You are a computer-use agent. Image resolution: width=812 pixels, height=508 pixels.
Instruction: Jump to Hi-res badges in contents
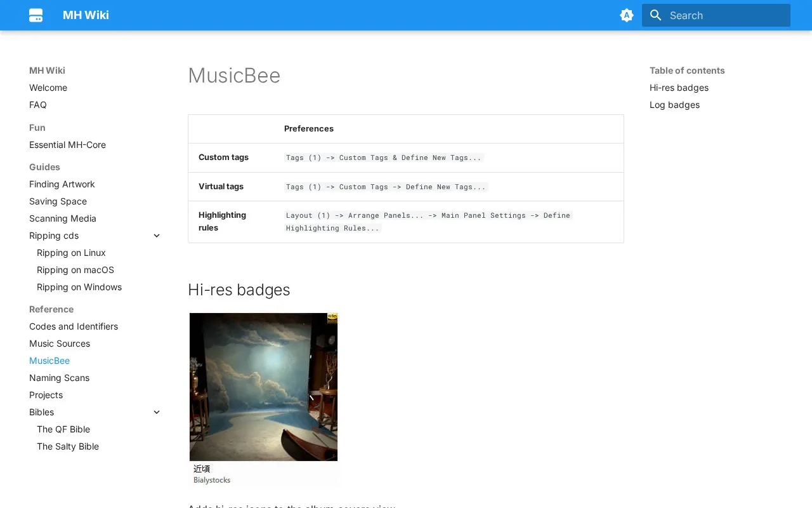679,88
